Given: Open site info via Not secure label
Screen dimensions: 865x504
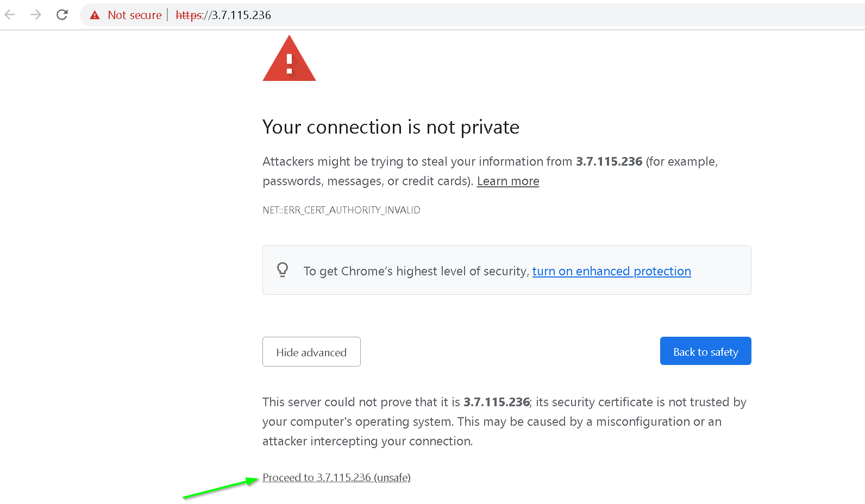Looking at the screenshot, I should pyautogui.click(x=135, y=15).
